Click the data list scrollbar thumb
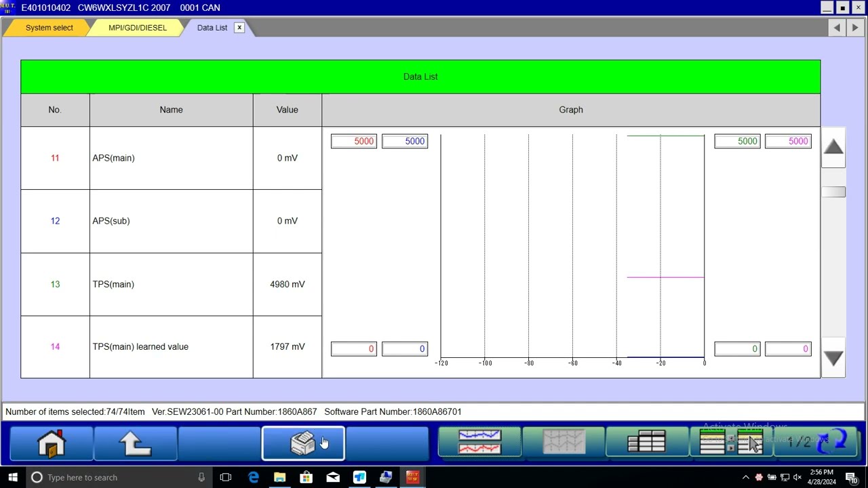This screenshot has width=868, height=488. (x=833, y=192)
